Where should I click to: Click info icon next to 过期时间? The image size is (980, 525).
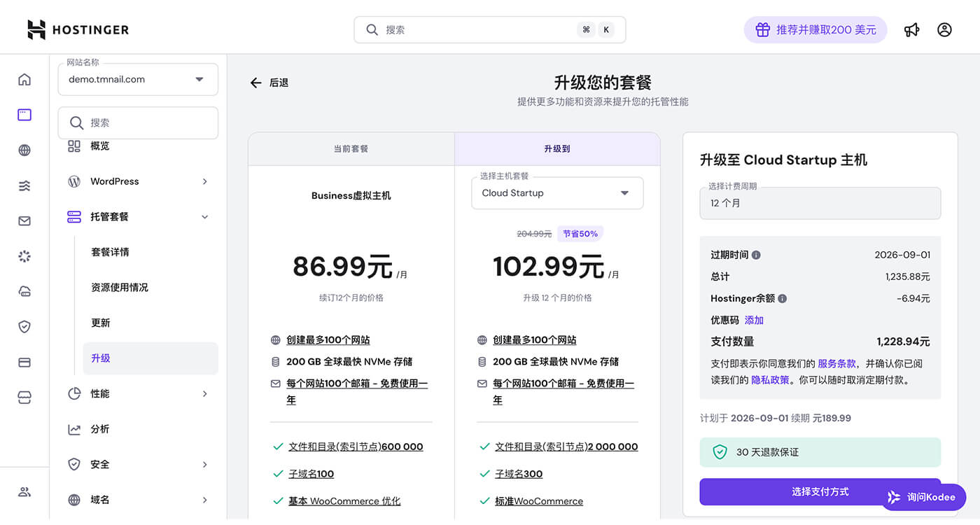click(756, 255)
